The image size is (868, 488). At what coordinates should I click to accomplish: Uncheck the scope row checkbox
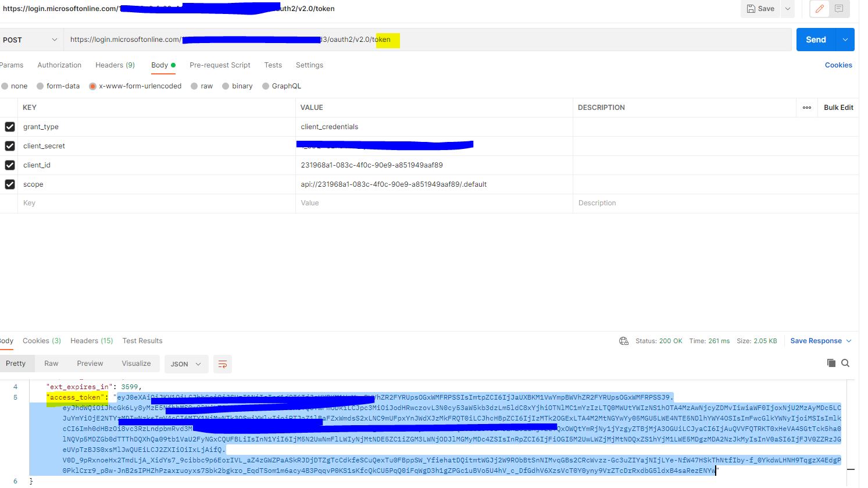click(10, 184)
